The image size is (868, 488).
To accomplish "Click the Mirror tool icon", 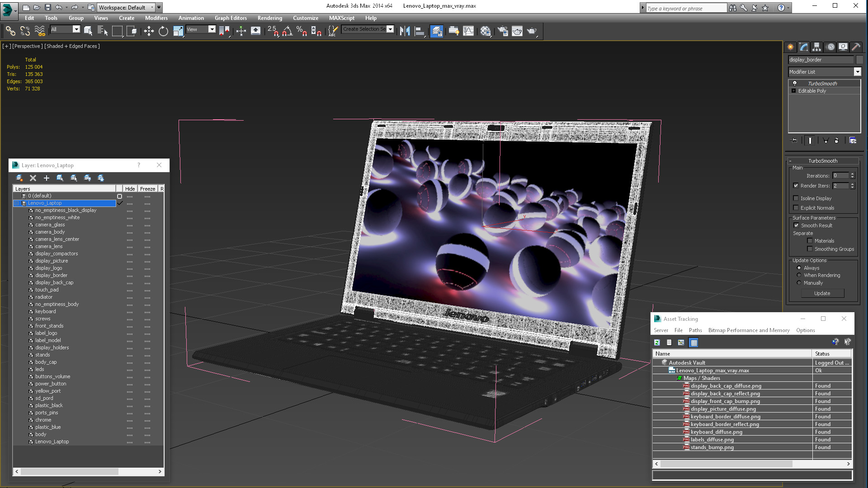I will pyautogui.click(x=405, y=31).
